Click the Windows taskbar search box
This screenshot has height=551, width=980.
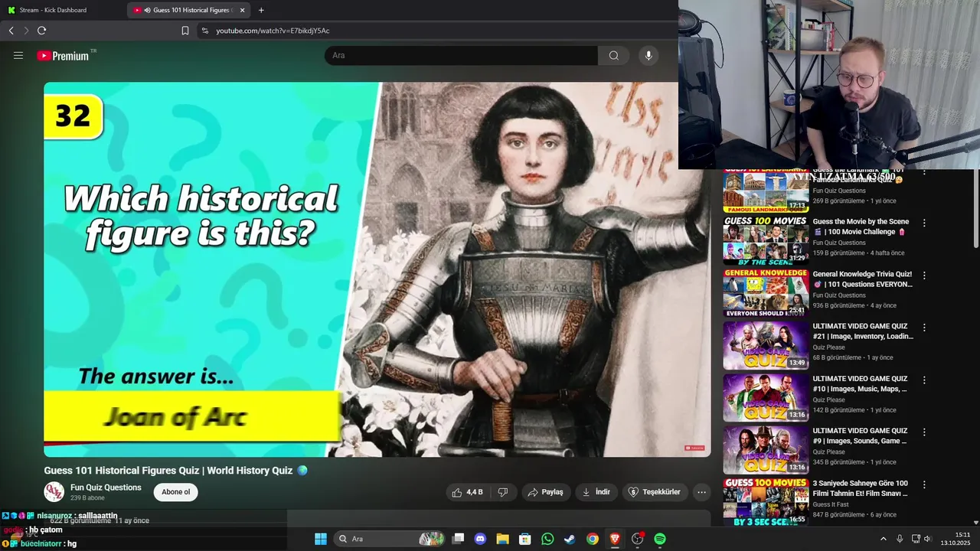point(390,539)
